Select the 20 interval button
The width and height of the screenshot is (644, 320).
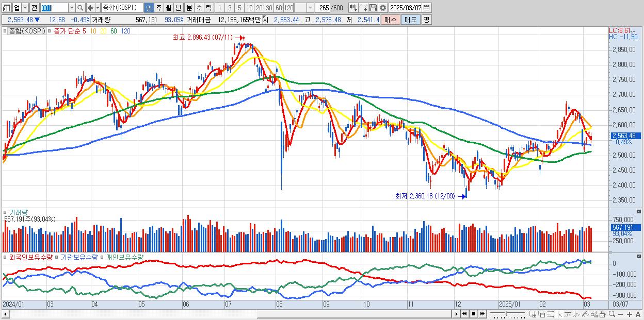pyautogui.click(x=259, y=8)
